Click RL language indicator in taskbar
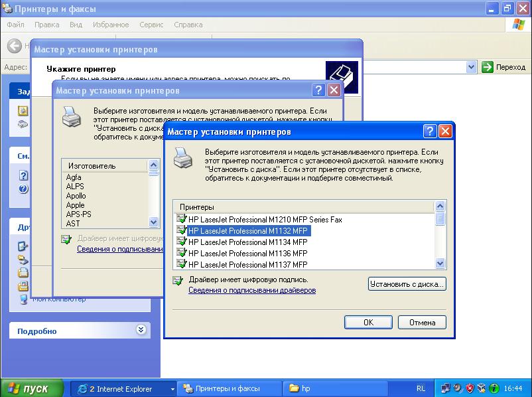Viewport: 532px width, 397px height. pyautogui.click(x=421, y=389)
